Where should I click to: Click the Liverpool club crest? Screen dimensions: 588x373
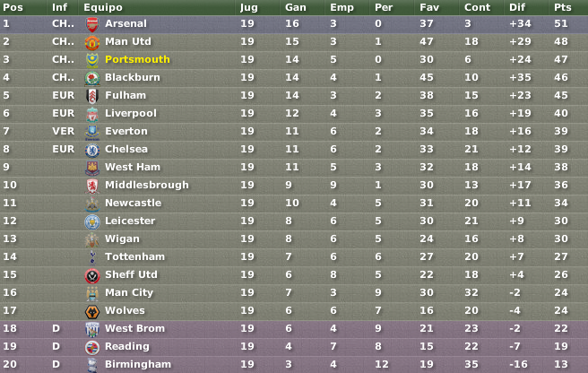click(92, 115)
